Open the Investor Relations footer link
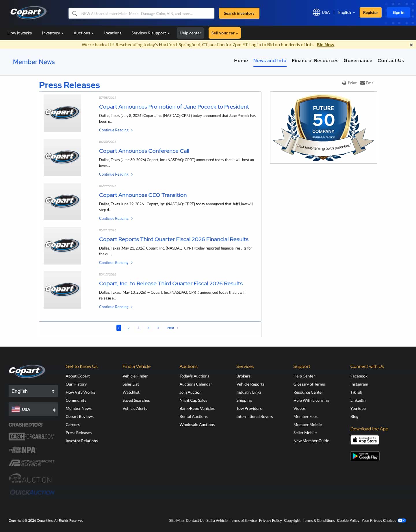Viewport: 416px width, 532px height. (81, 441)
